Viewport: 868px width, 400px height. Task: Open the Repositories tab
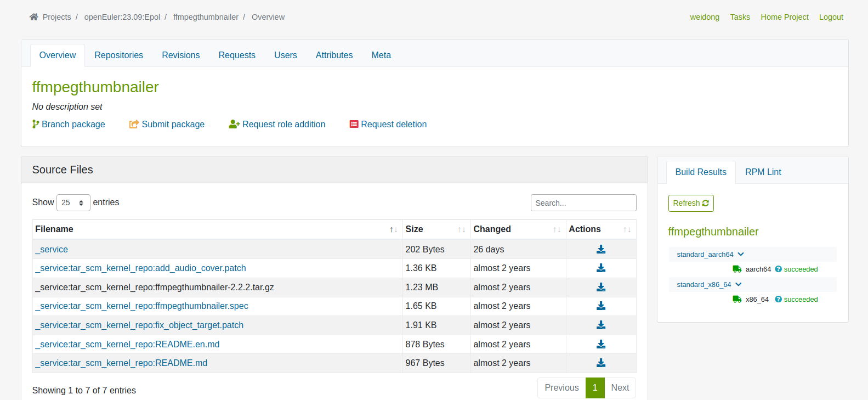[119, 55]
